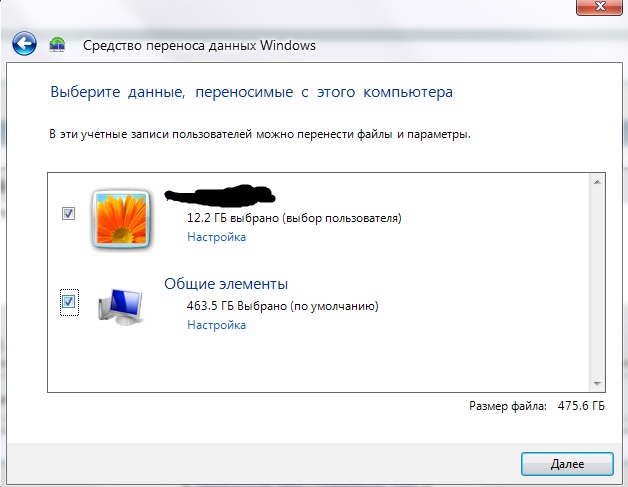Click the list's scroll down arrow
628x487 pixels.
(597, 384)
